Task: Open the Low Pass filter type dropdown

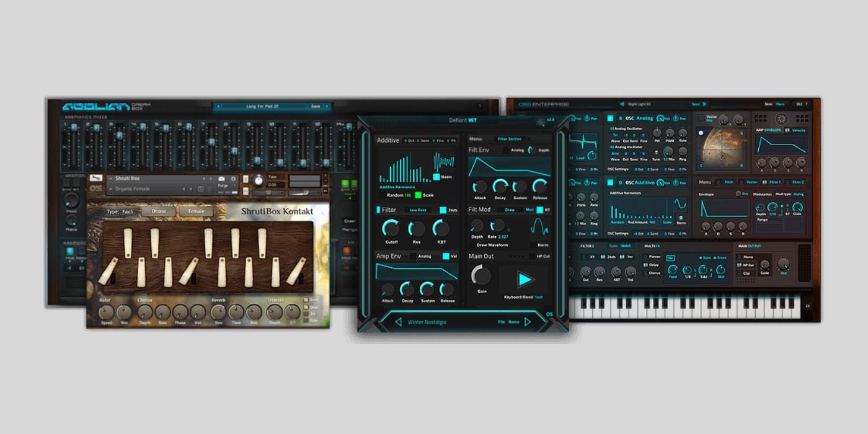Action: (418, 210)
